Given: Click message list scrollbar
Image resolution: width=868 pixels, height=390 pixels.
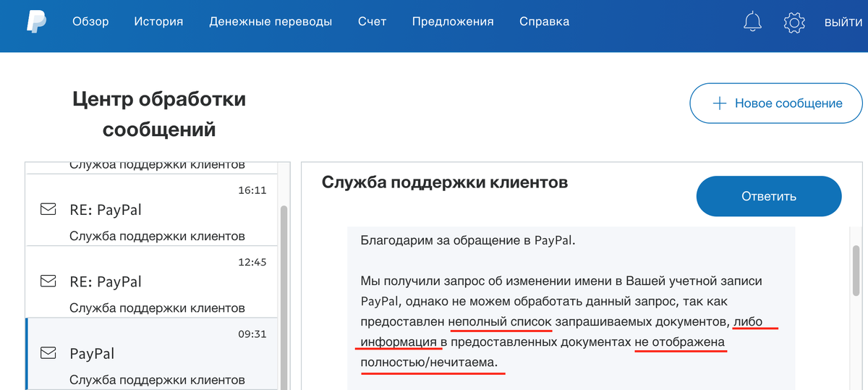Looking at the screenshot, I should [x=284, y=297].
